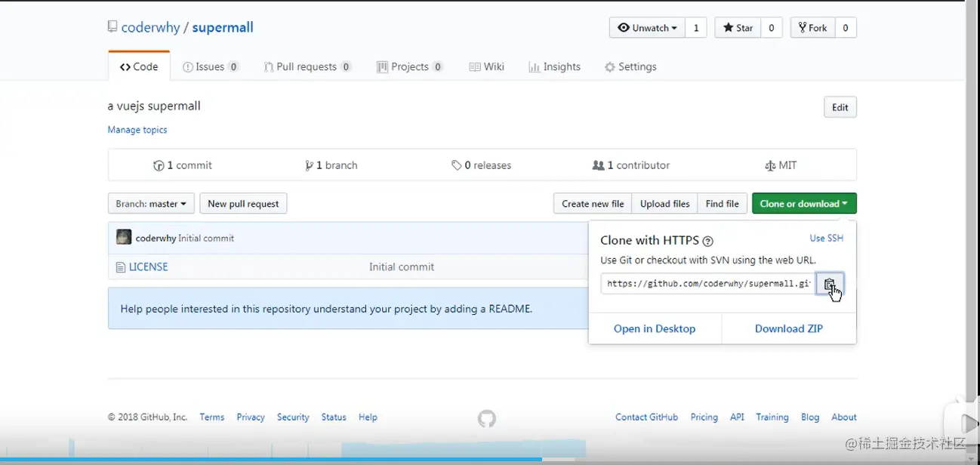Open the MIT license details
This screenshot has height=465, width=980.
[x=781, y=165]
